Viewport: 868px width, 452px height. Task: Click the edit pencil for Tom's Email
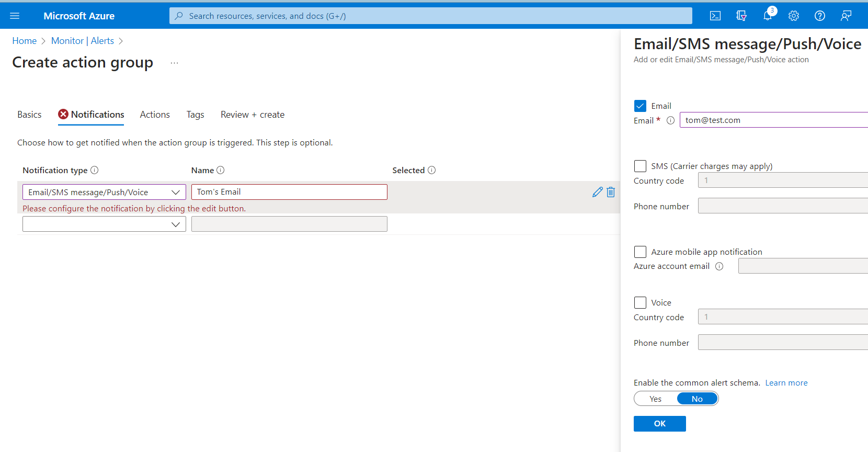coord(598,192)
